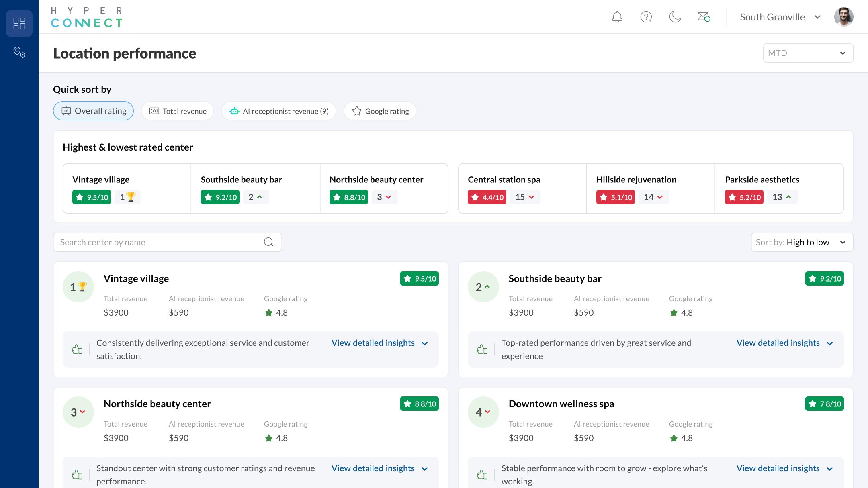Open the MTD time period dropdown
The image size is (868, 488).
[x=808, y=53]
